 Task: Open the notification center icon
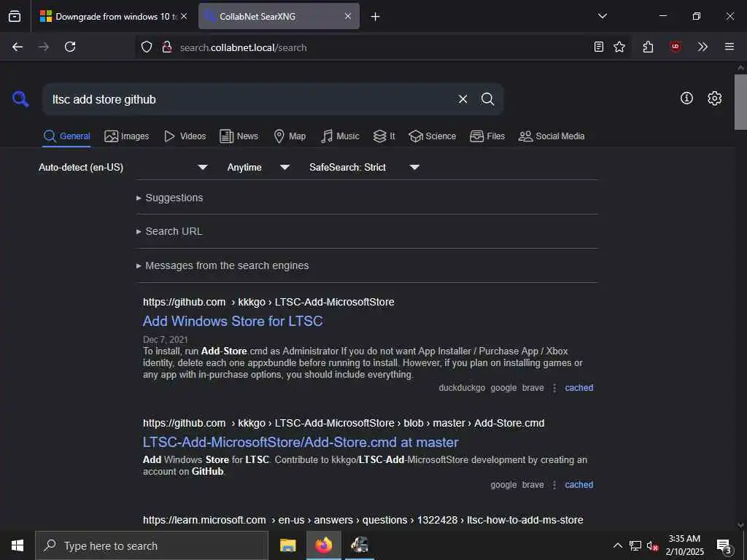coord(724,545)
